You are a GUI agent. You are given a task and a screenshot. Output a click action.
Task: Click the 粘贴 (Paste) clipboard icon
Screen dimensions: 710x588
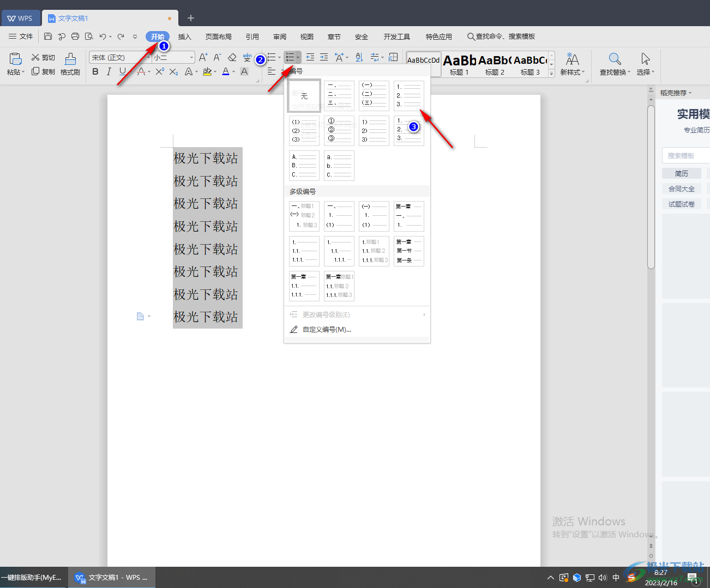(x=16, y=59)
